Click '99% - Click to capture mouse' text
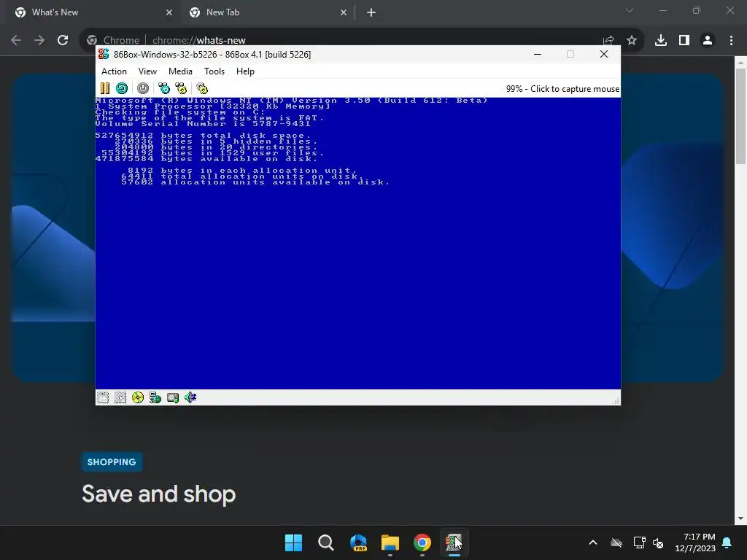The image size is (747, 560). click(562, 88)
